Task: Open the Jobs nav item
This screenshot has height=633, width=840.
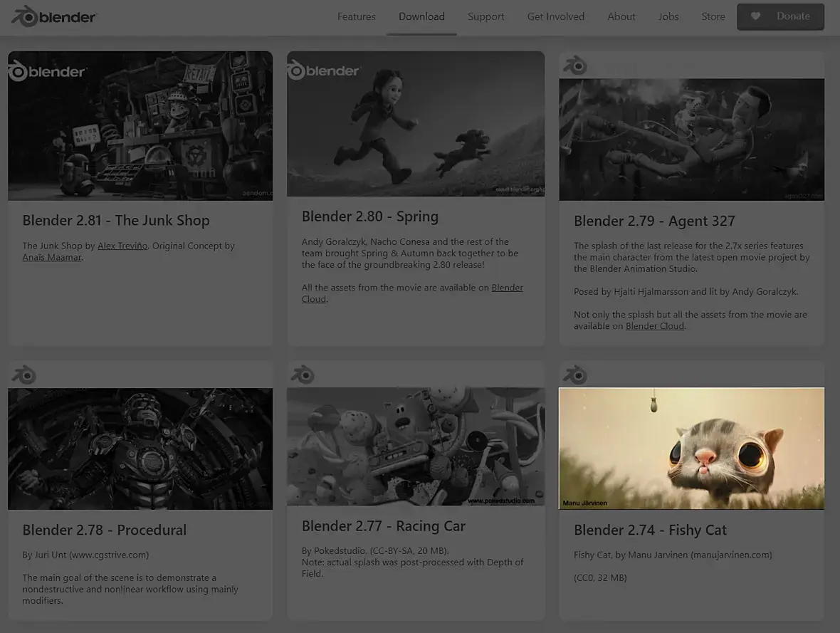Action: [x=668, y=16]
